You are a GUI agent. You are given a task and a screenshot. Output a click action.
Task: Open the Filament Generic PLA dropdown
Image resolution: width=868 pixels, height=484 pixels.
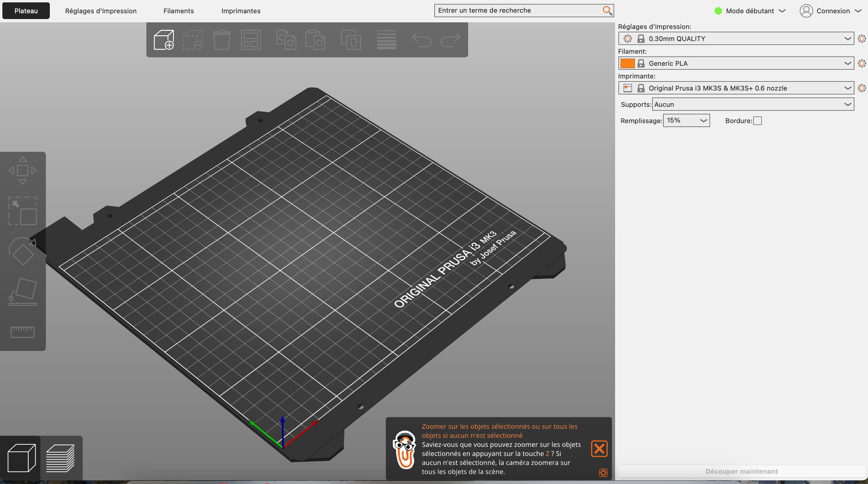click(736, 63)
